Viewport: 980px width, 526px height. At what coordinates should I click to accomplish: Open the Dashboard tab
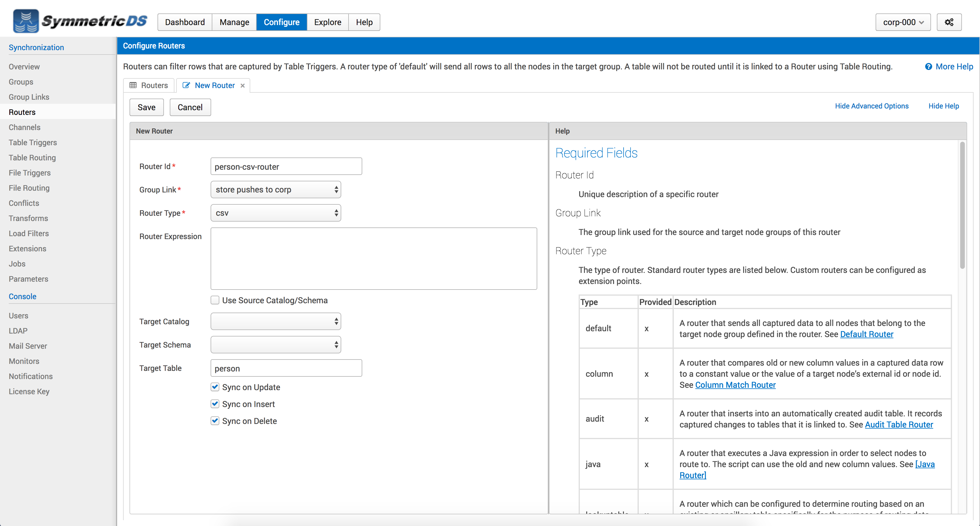[x=185, y=22]
